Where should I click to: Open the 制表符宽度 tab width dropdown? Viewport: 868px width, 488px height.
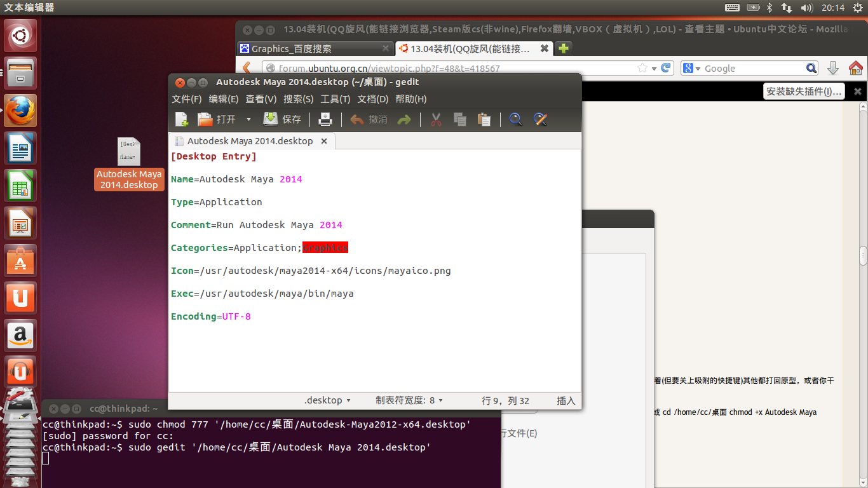[409, 400]
